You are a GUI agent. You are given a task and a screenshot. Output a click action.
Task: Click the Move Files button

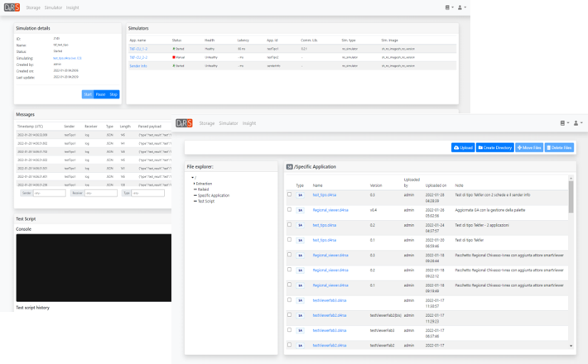529,147
